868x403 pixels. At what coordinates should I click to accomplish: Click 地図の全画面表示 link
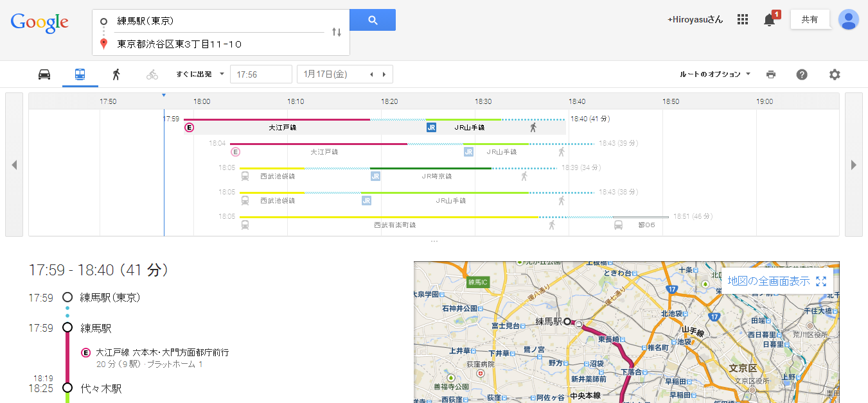(x=768, y=281)
